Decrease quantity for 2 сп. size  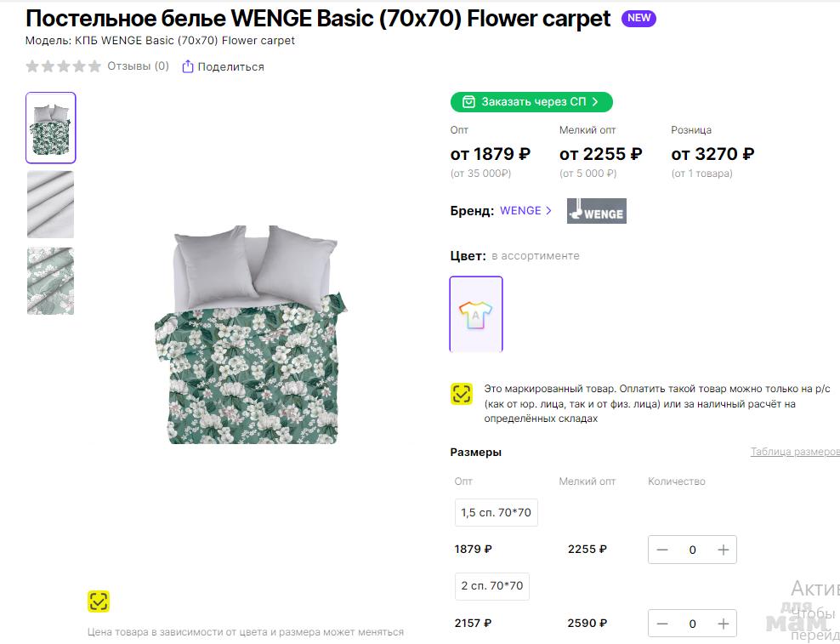663,624
